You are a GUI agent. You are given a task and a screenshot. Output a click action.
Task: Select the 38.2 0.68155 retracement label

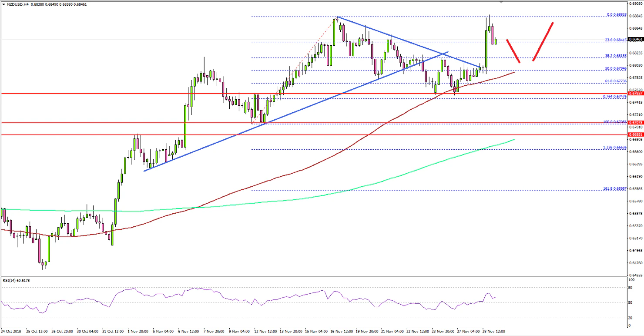coord(616,55)
